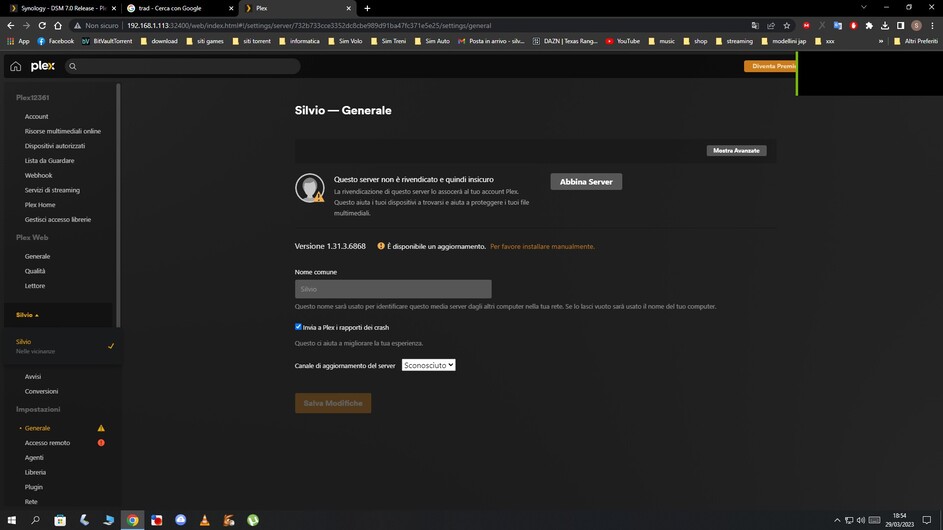Reload the page with the refresh icon
Image resolution: width=943 pixels, height=530 pixels.
[42, 25]
